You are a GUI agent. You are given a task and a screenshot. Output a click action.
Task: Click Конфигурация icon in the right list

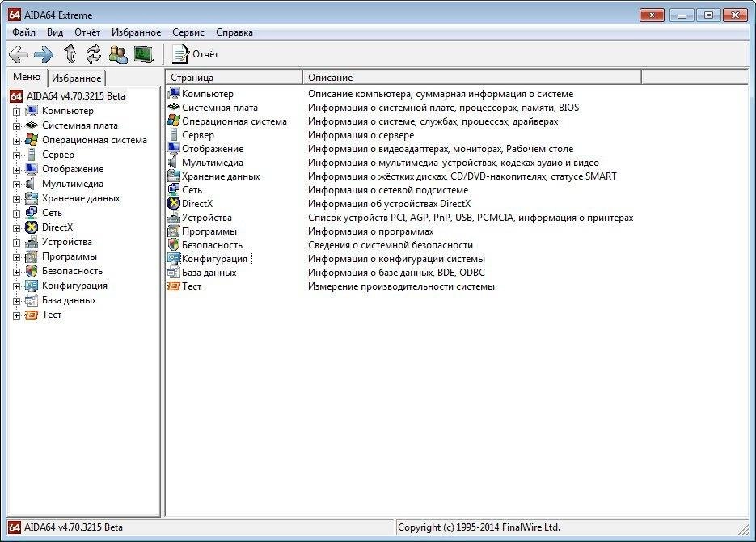click(174, 259)
